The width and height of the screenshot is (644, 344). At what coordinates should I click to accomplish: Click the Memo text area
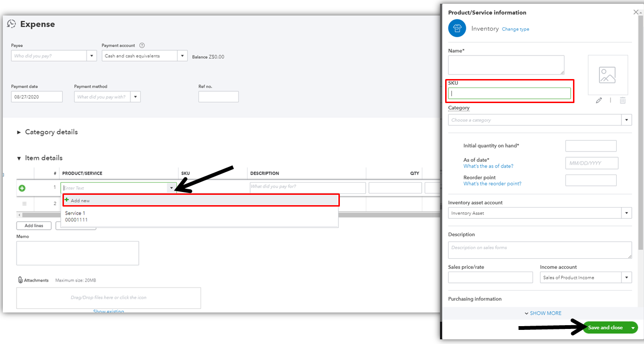(x=78, y=253)
